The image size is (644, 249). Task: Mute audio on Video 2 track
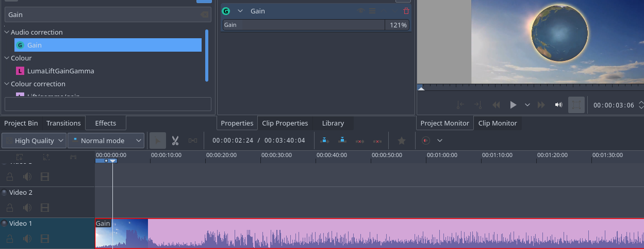pos(27,208)
